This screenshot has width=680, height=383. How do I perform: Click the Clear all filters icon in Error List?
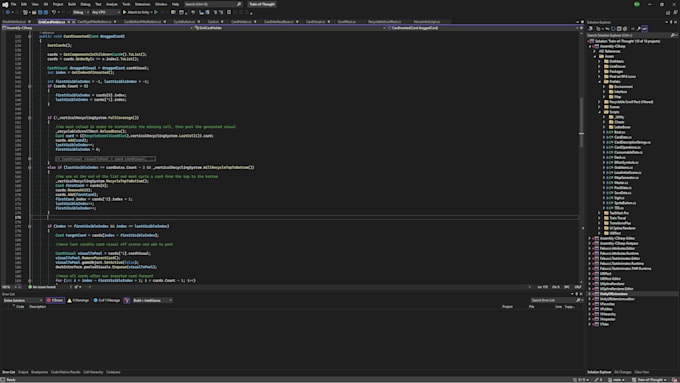[127, 300]
